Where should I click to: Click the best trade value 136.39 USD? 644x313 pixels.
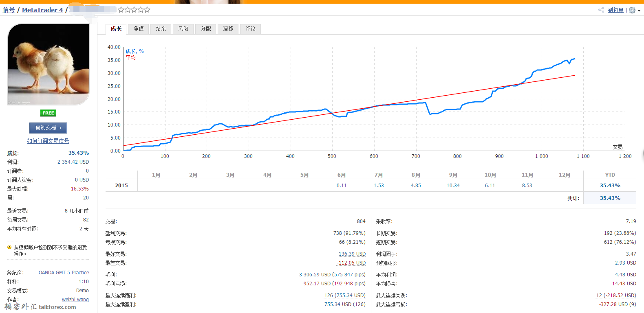point(352,254)
